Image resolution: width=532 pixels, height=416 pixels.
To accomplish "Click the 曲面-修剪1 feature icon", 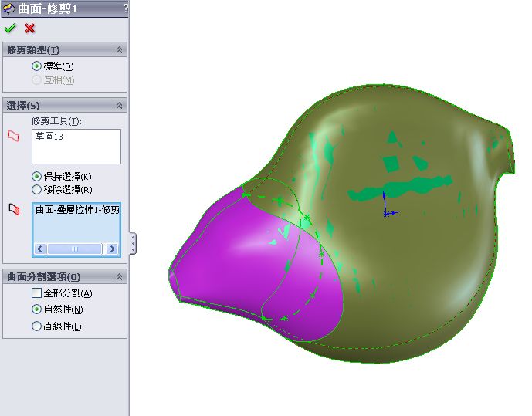I will click(8, 8).
